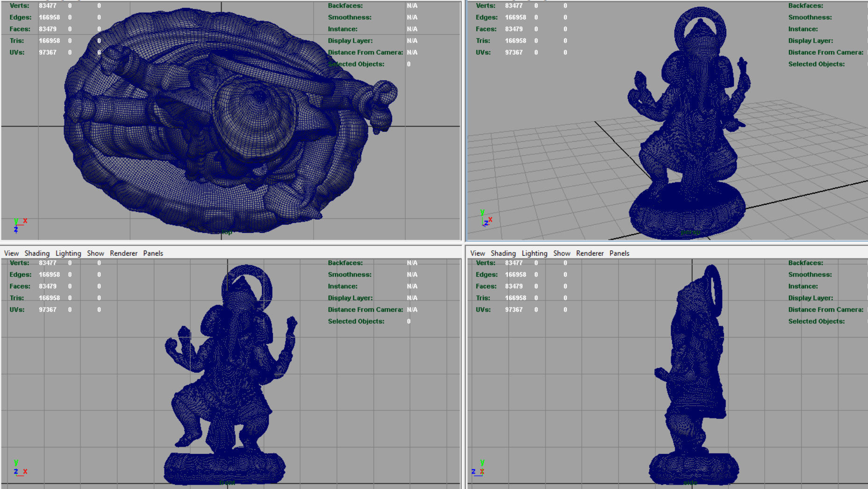This screenshot has height=489, width=868.
Task: Click UVs value 97367 in front view
Action: [48, 309]
